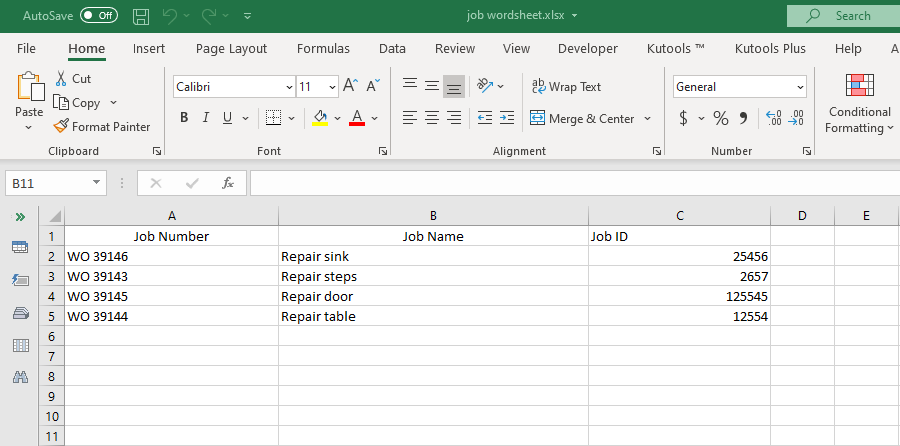Screen dimensions: 900x446
Task: Select column B header
Action: click(x=433, y=216)
